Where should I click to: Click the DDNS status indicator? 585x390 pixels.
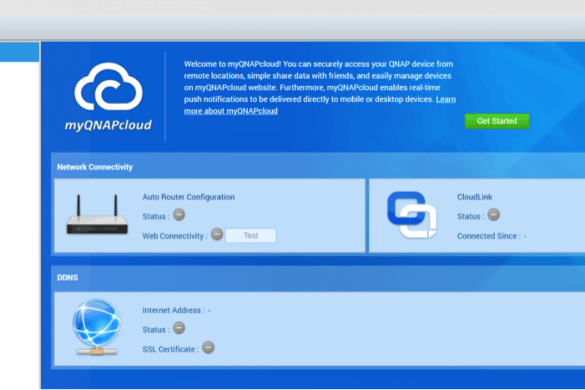[179, 328]
